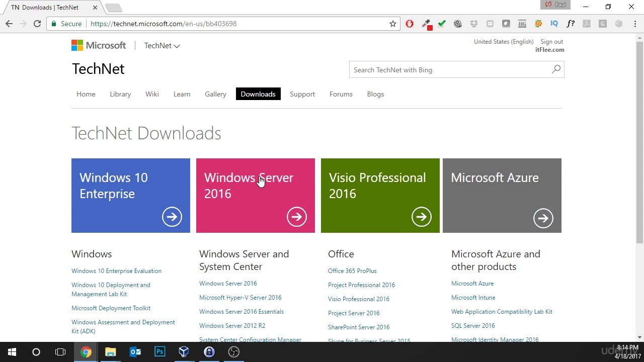Click the green checkmark extension icon
Screen dimensions: 644x362
coord(442,24)
